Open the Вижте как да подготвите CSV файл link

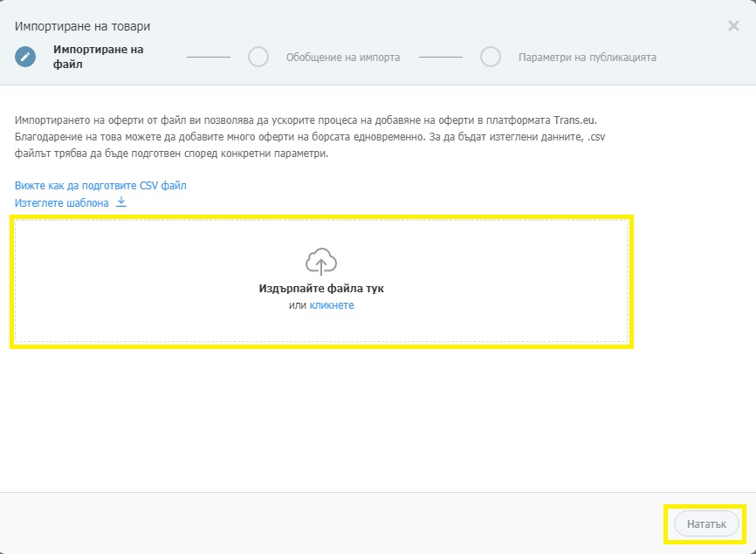click(x=100, y=186)
